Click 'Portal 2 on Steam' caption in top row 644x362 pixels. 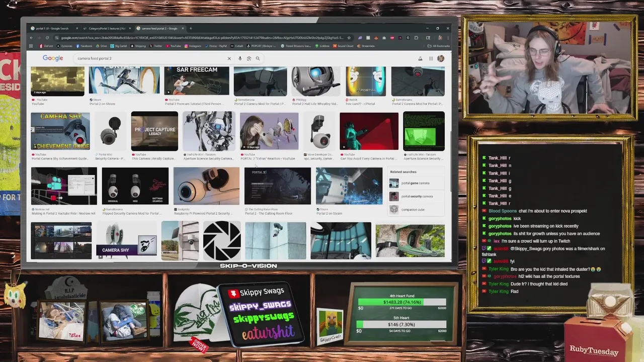coord(102,104)
